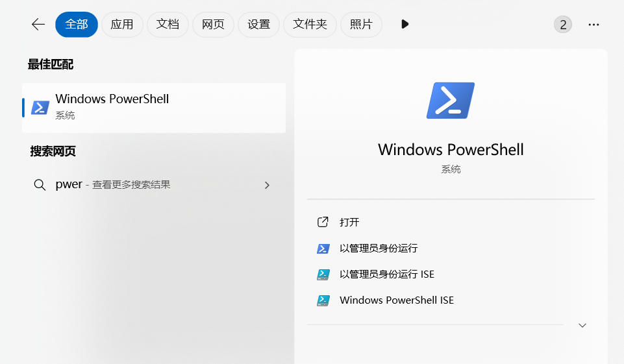624x364 pixels.
Task: Filter results by 网页
Action: point(213,25)
